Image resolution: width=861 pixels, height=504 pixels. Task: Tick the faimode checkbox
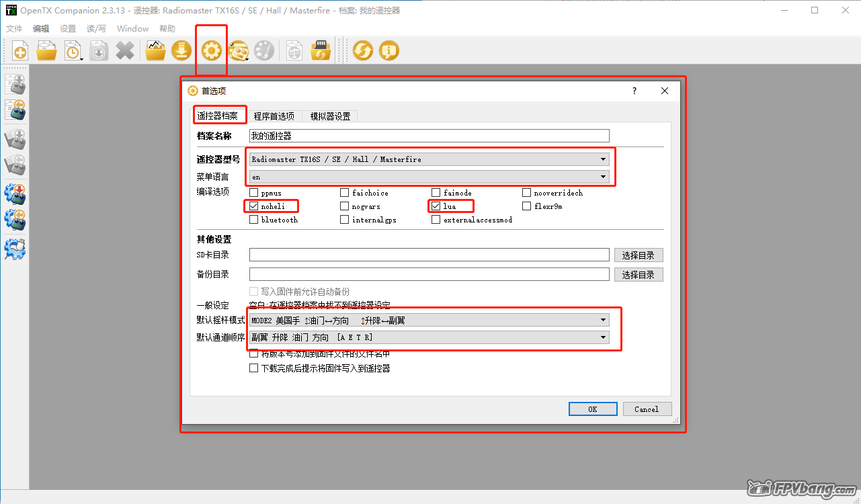tap(436, 193)
